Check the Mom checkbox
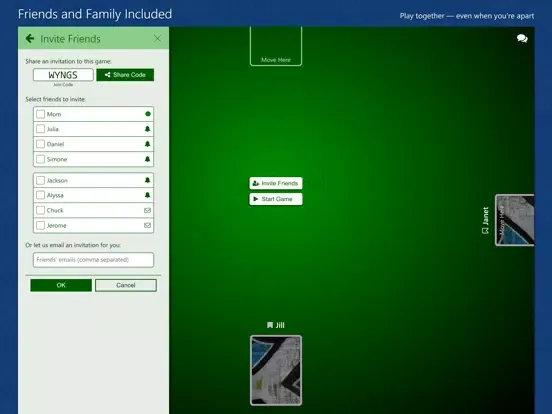This screenshot has width=552, height=414. tap(40, 114)
